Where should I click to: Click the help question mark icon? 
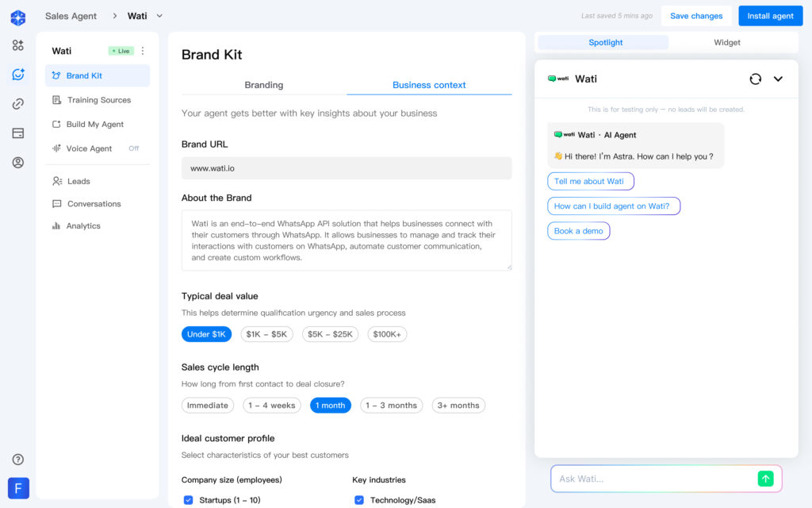click(18, 460)
